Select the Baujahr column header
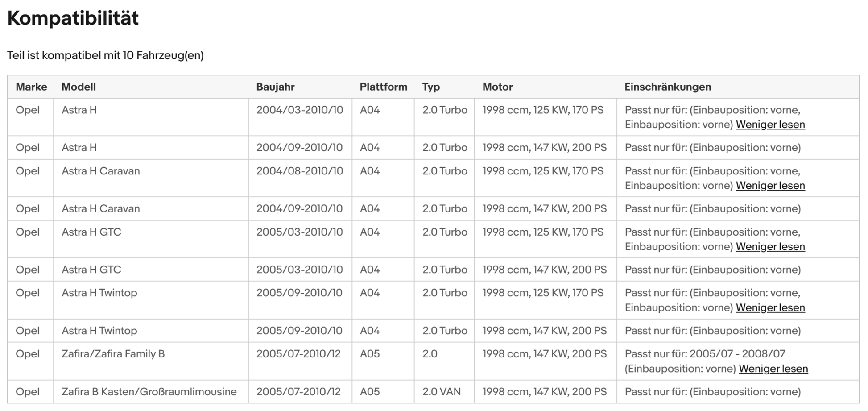 [275, 87]
